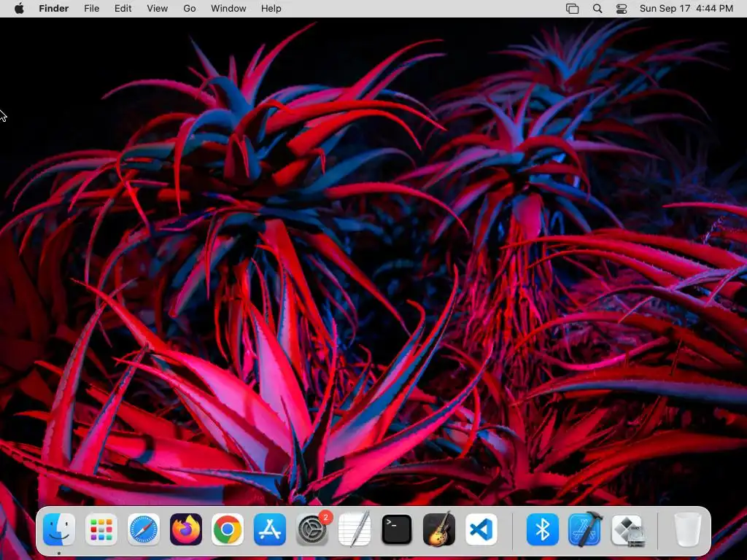Viewport: 747px width, 560px height.
Task: Launch Google Chrome from the Dock
Action: (228, 529)
